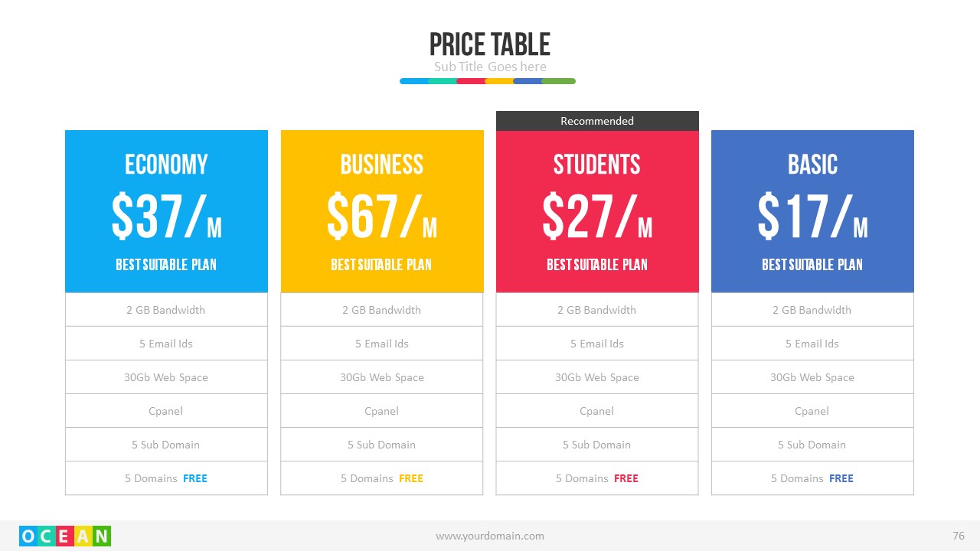Click the yellow segment of the title underline
Viewport: 980px width, 551px height.
(x=499, y=81)
